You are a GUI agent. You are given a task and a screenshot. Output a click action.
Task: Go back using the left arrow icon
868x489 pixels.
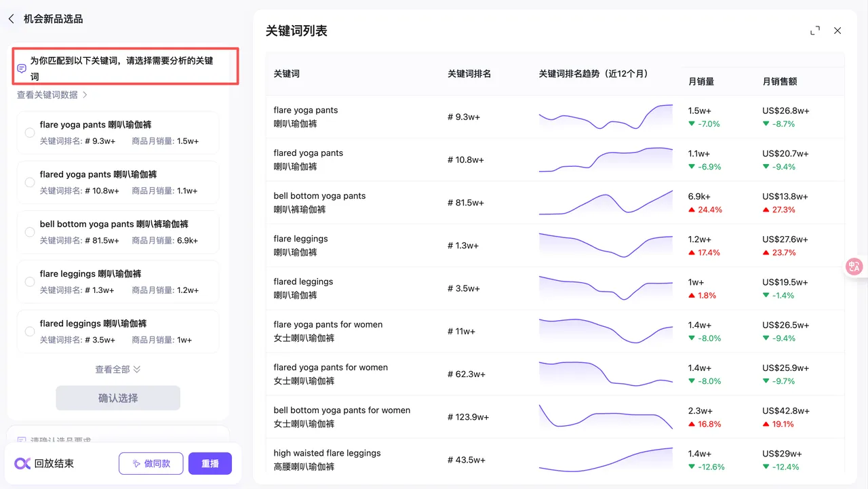pyautogui.click(x=11, y=19)
